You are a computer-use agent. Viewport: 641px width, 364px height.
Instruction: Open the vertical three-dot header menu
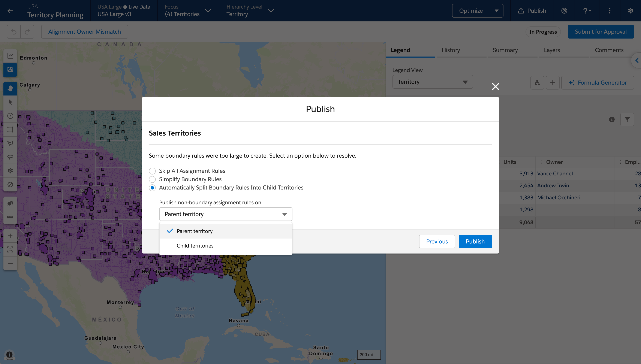tap(610, 11)
